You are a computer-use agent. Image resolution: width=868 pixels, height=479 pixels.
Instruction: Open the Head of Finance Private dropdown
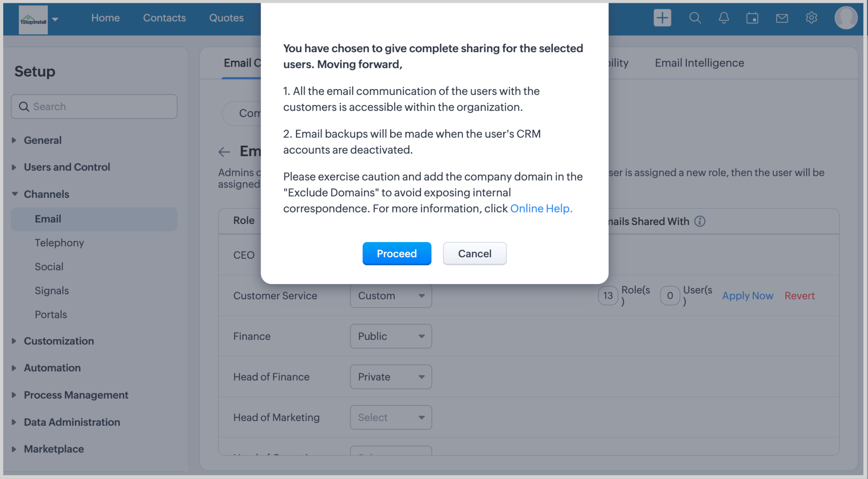click(x=391, y=377)
